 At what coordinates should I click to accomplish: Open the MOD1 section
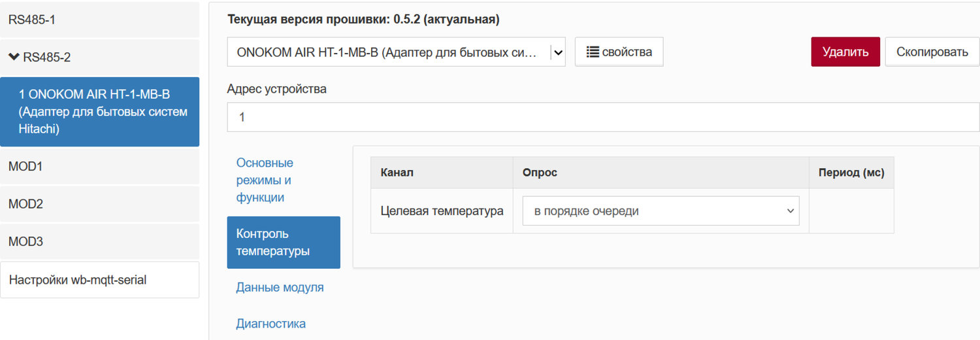[x=99, y=167]
